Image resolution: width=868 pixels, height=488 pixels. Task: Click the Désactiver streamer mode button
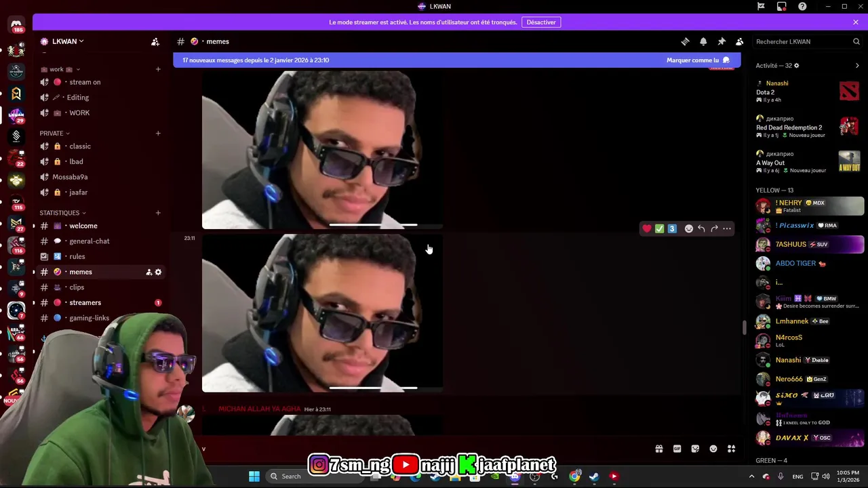(x=541, y=22)
